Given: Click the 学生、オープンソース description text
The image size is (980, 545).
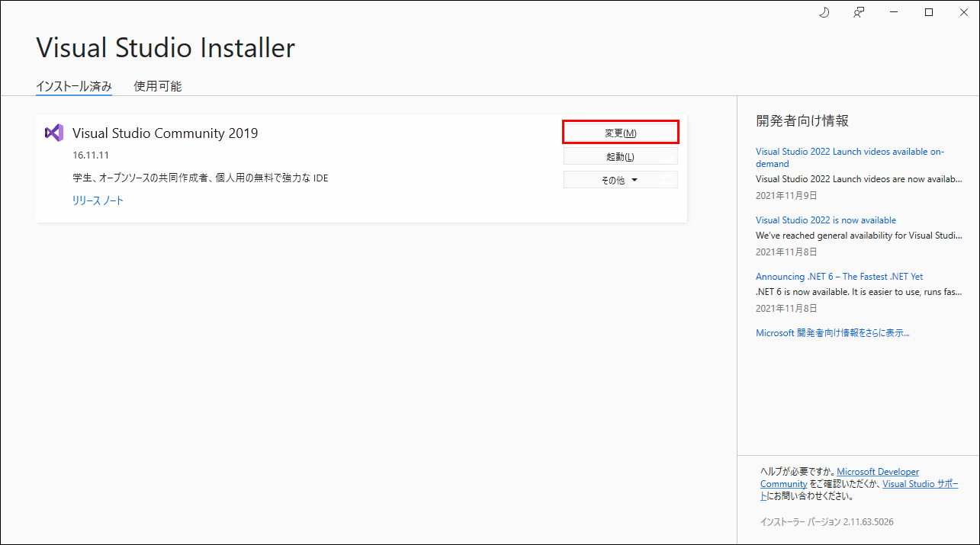Looking at the screenshot, I should click(x=201, y=178).
